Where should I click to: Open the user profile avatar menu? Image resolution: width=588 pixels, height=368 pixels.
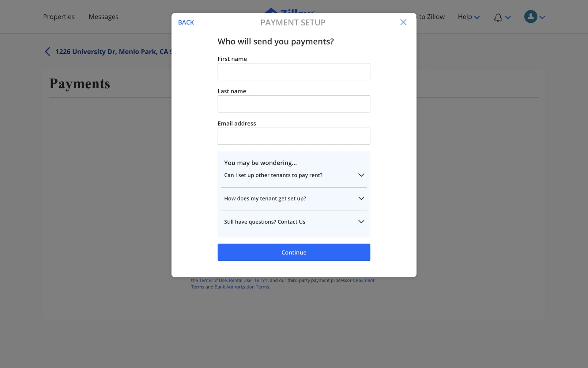[530, 17]
